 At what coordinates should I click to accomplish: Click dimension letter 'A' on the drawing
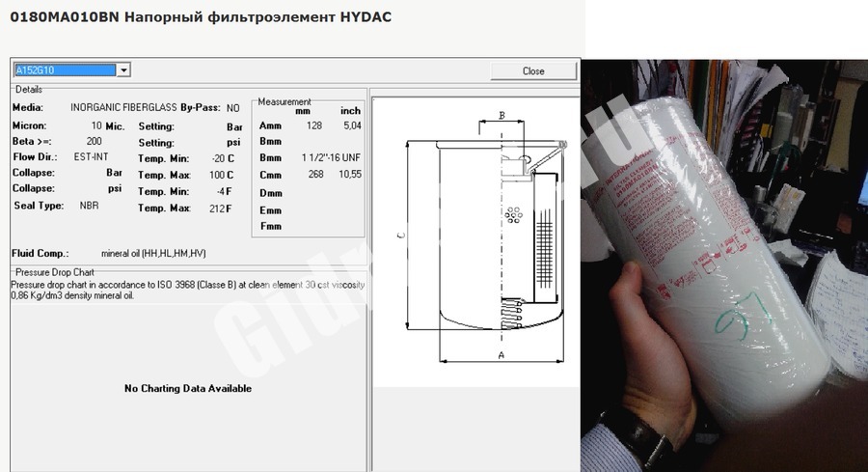tap(502, 355)
